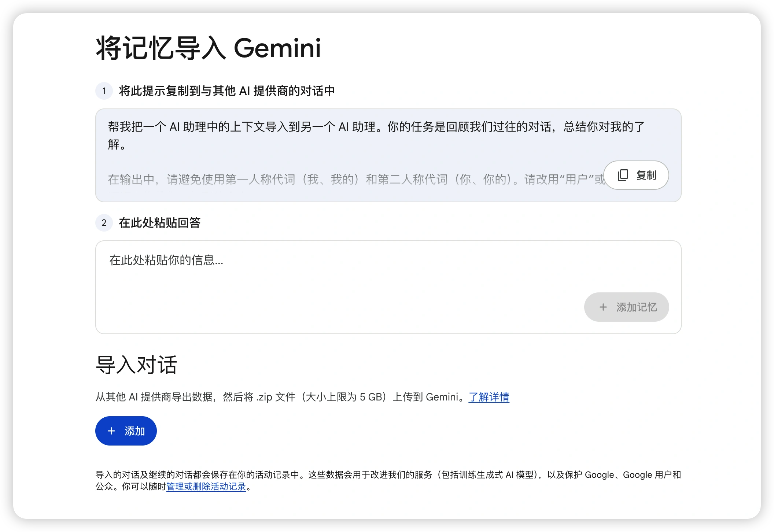
Task: Click the 将记忆导入 Gemini page title
Action: pyautogui.click(x=208, y=48)
